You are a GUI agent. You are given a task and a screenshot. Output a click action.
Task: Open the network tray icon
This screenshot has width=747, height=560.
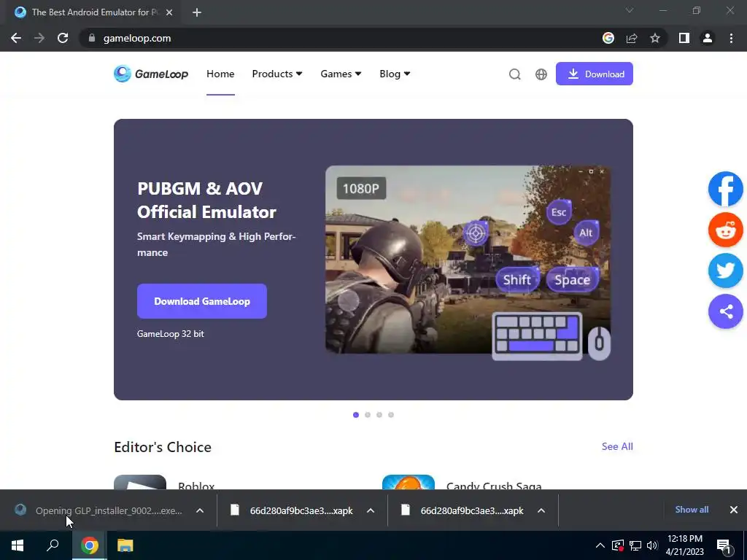point(635,545)
